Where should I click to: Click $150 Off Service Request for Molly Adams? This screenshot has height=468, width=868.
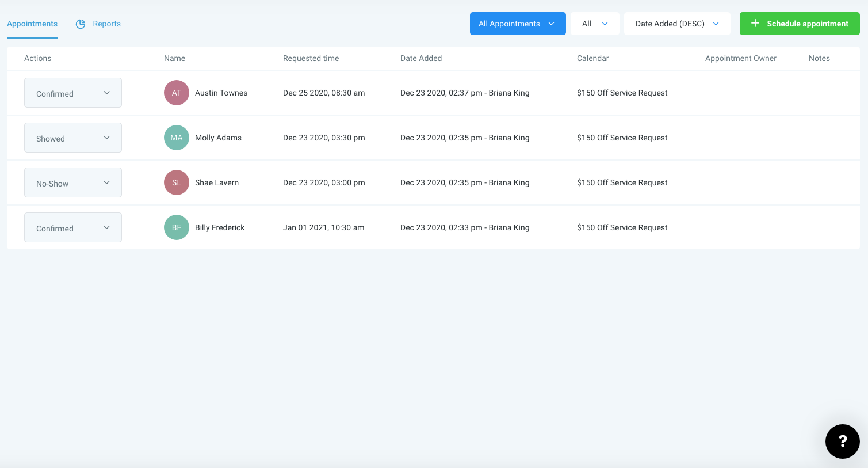click(x=622, y=138)
